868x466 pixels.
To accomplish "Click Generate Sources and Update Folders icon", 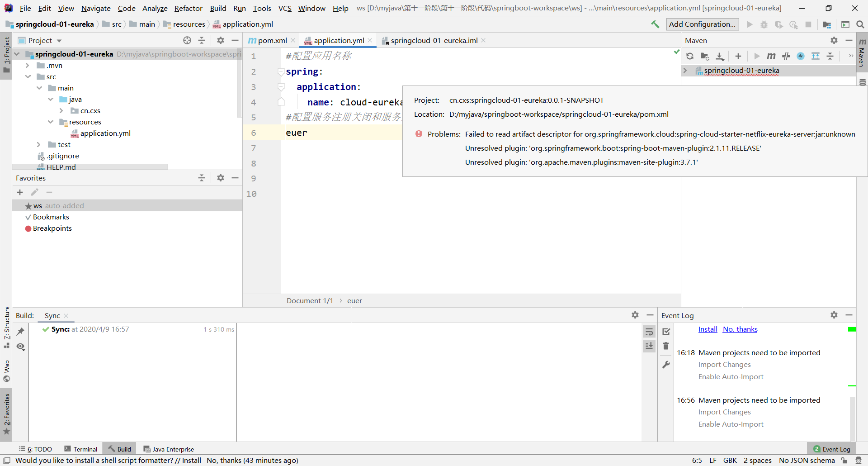I will (705, 56).
